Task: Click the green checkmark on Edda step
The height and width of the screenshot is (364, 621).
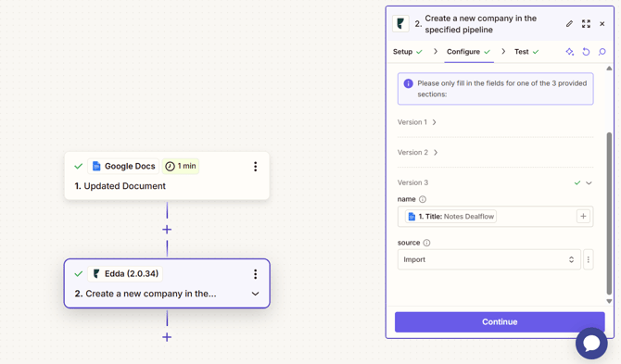Action: 79,274
